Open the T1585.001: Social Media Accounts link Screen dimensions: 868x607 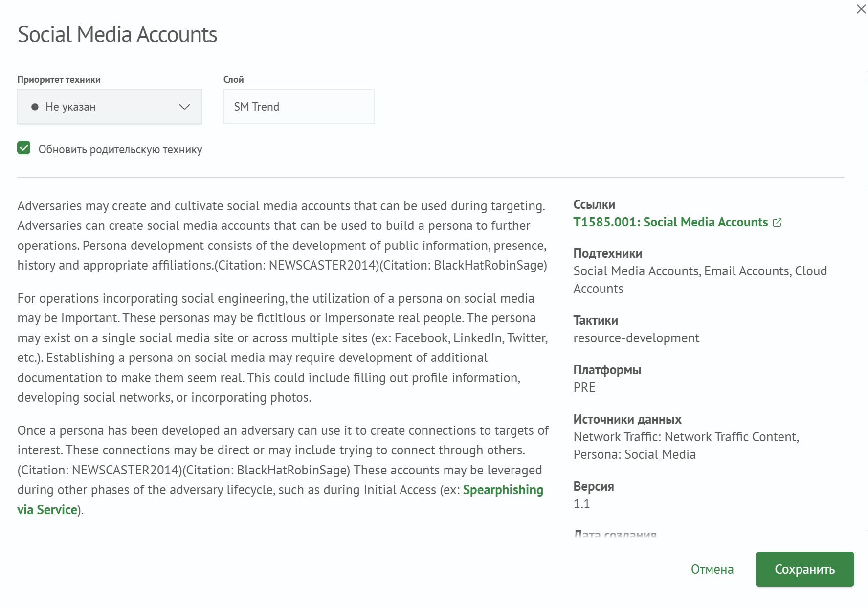pyautogui.click(x=670, y=222)
